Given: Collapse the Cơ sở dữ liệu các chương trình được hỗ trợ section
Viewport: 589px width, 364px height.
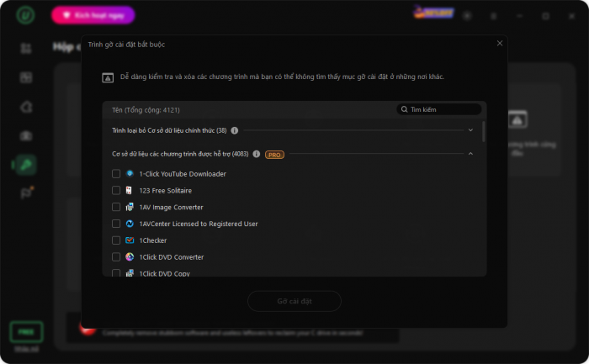Looking at the screenshot, I should [470, 154].
